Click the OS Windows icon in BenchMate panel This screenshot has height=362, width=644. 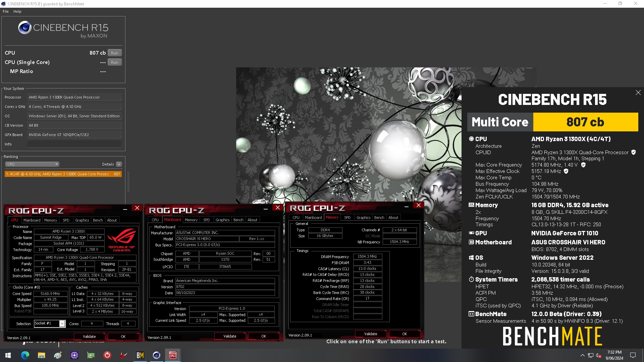coord(471,257)
